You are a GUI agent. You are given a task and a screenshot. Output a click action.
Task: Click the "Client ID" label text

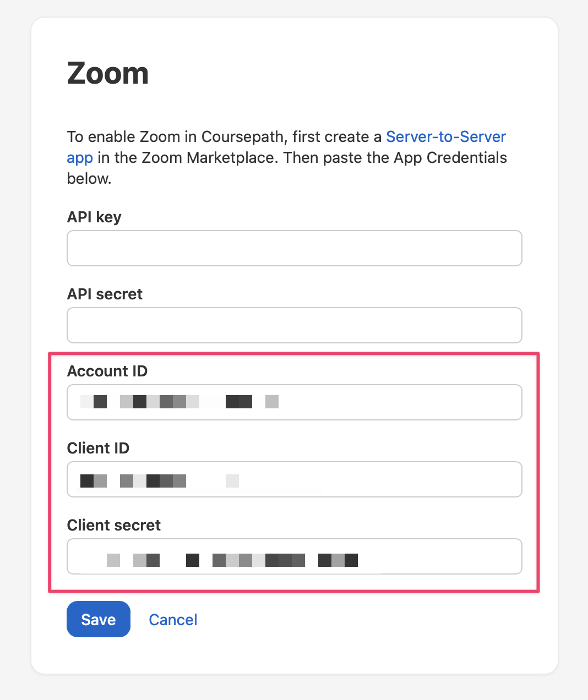(98, 449)
